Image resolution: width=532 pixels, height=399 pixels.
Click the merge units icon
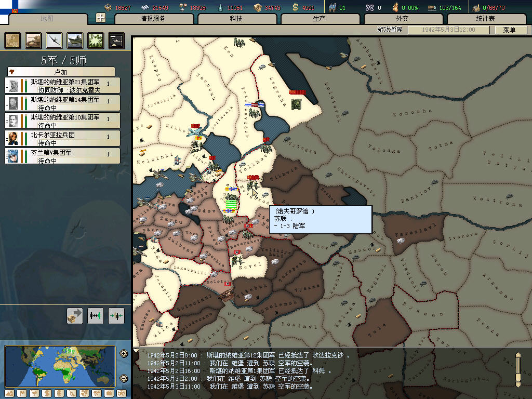pyautogui.click(x=116, y=315)
